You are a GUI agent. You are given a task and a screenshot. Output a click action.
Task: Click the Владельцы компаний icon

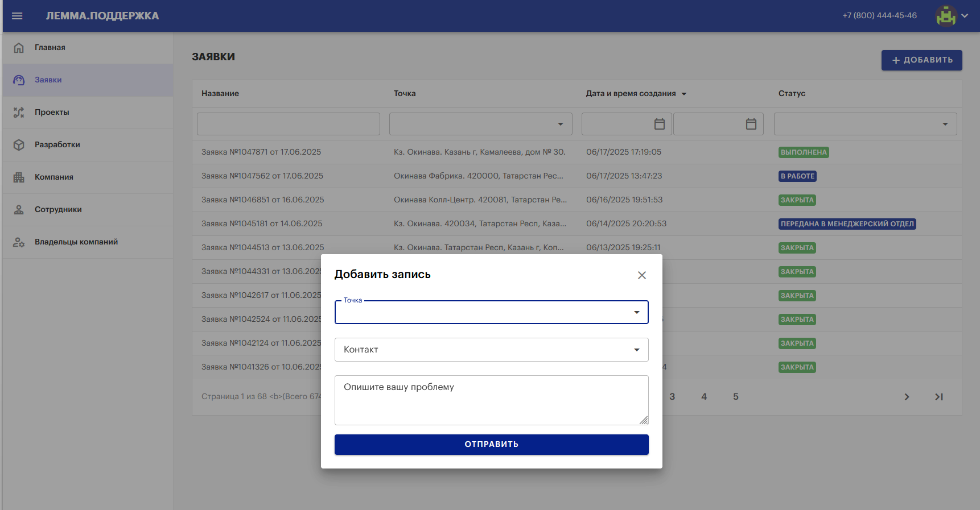click(x=19, y=242)
